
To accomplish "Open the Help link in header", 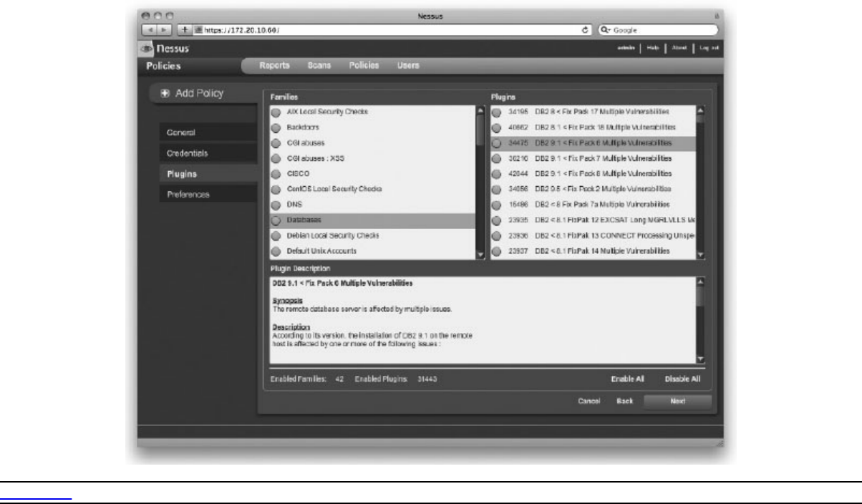I will coord(652,49).
